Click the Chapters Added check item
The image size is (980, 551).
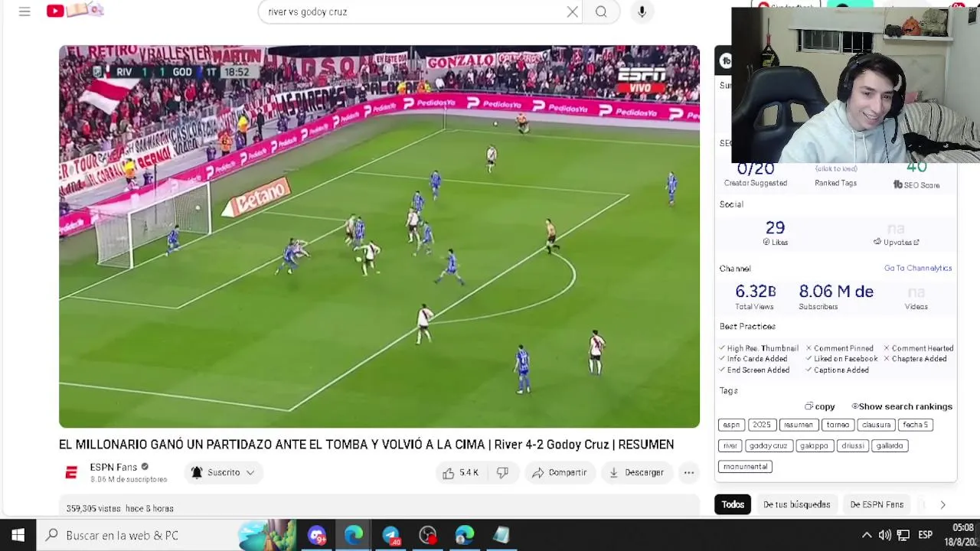[x=915, y=359]
